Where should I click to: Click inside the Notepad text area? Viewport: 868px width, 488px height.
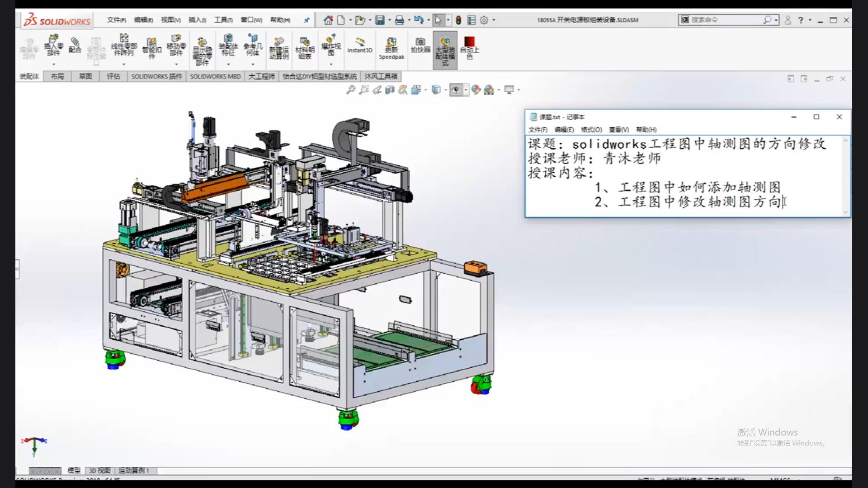pyautogui.click(x=684, y=176)
